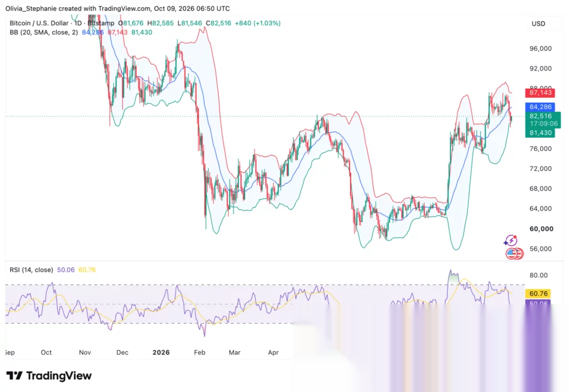
Task: Click the 64,000 price axis label
Action: (540, 209)
